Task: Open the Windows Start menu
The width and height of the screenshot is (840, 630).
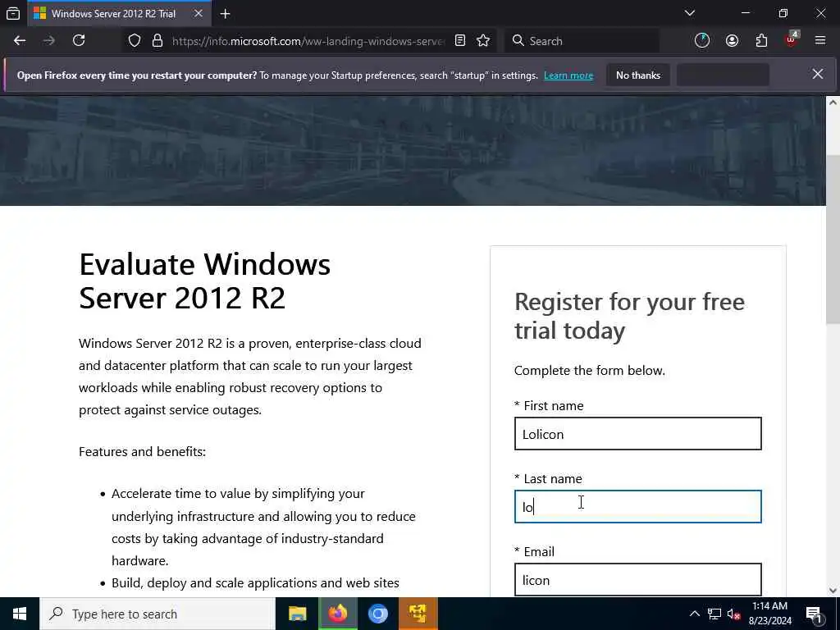Action: coord(20,614)
